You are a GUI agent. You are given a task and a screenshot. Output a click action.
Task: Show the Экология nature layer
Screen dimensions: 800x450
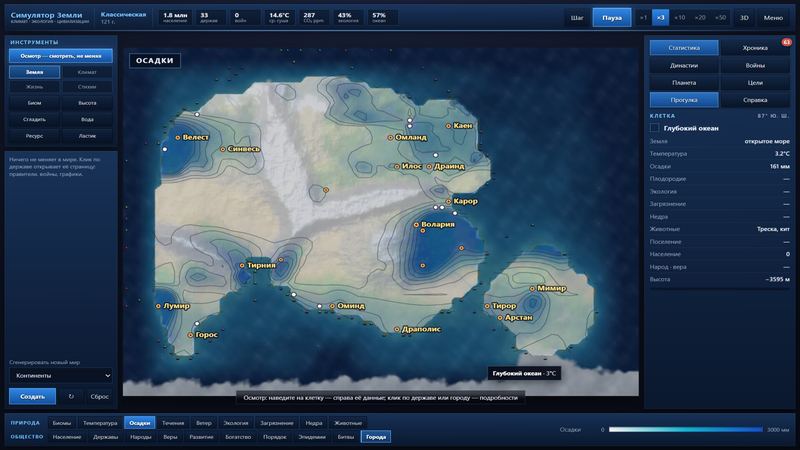[x=236, y=423]
